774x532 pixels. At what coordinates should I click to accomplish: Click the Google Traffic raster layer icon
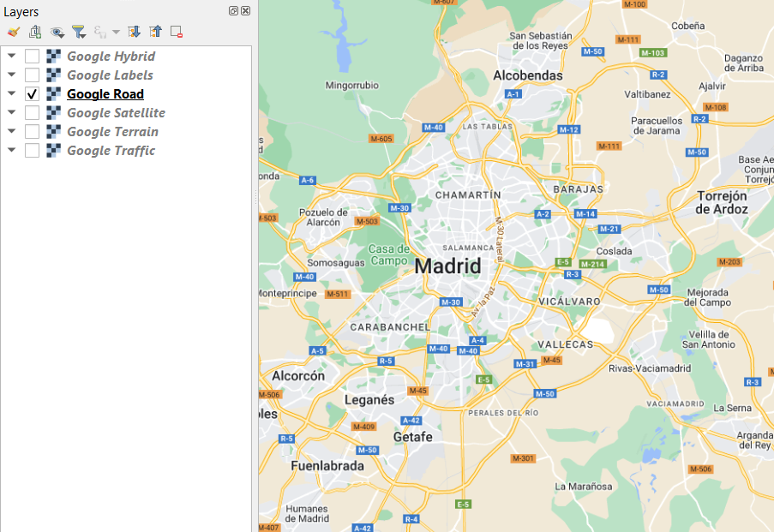53,150
